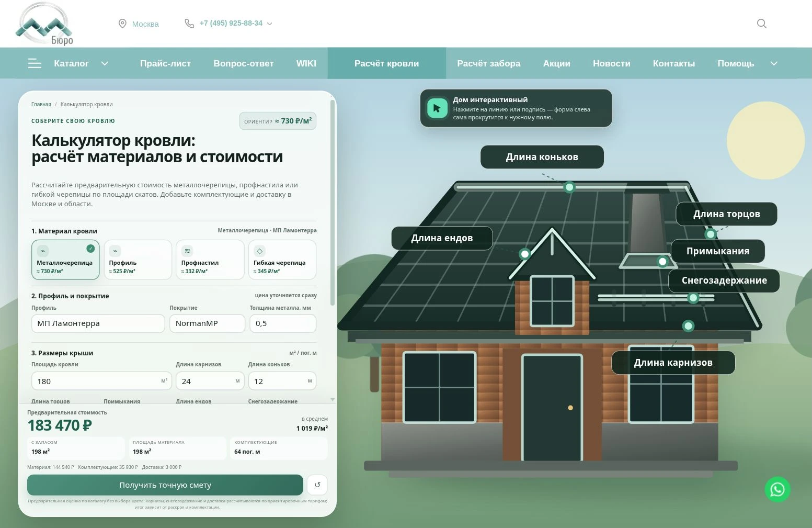Click the calculator form scrollbar
This screenshot has width=812, height=528.
333,203
